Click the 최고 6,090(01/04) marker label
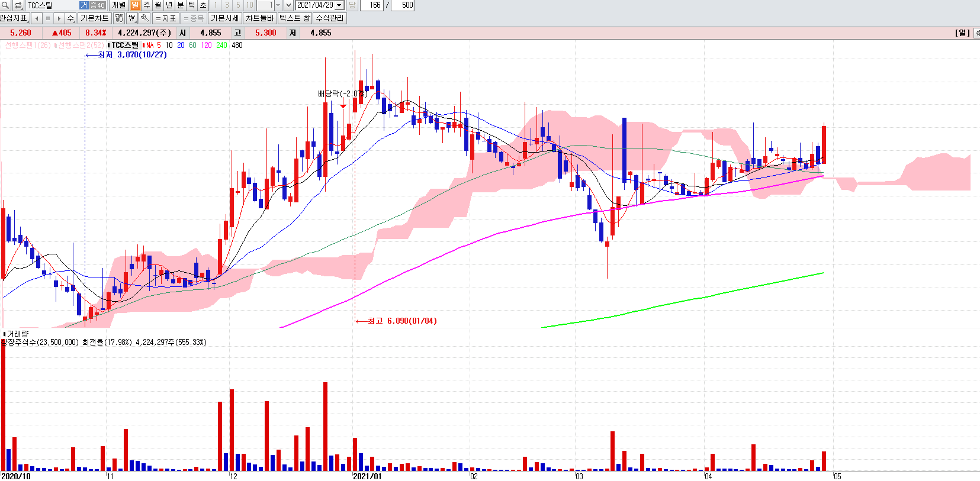Image resolution: width=980 pixels, height=481 pixels. click(x=402, y=321)
